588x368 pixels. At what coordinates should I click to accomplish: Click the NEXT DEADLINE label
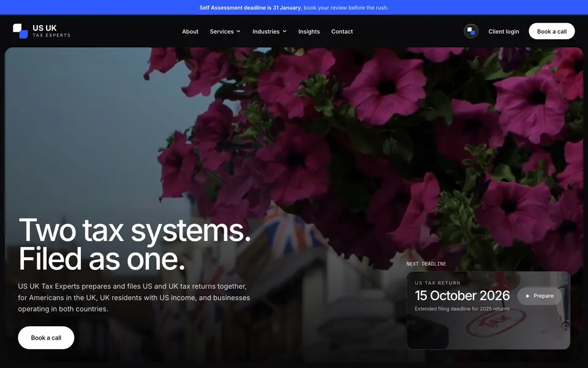[x=426, y=264]
